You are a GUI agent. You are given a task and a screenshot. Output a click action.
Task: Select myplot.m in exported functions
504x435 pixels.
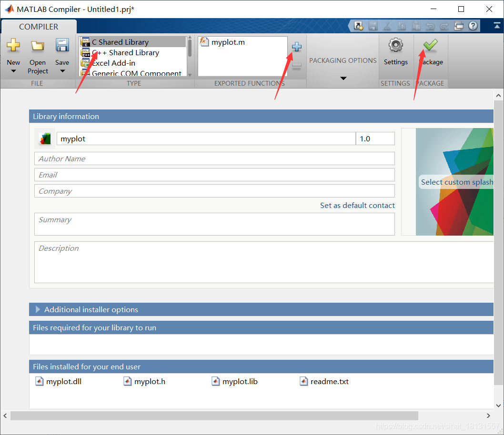click(222, 42)
